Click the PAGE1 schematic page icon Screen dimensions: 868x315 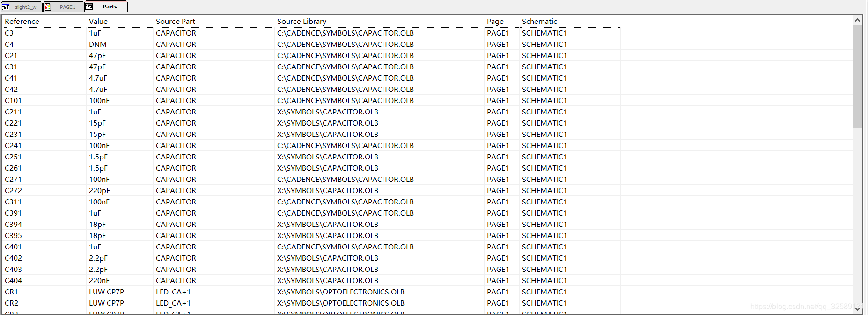pos(48,7)
